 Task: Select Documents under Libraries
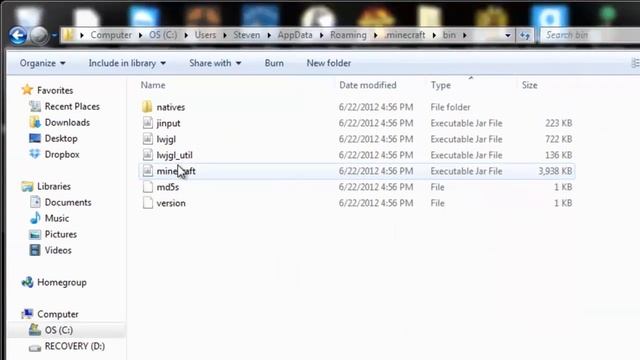tap(68, 202)
